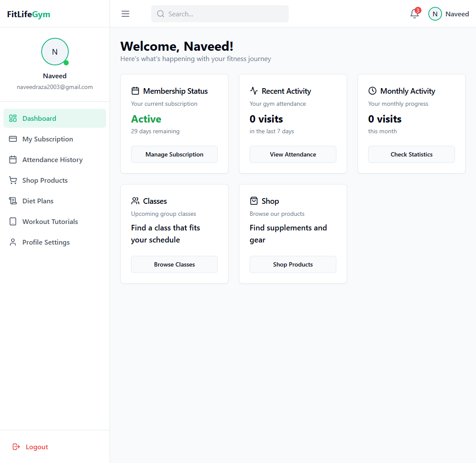
Task: Click the Check Statistics button
Action: pos(411,154)
